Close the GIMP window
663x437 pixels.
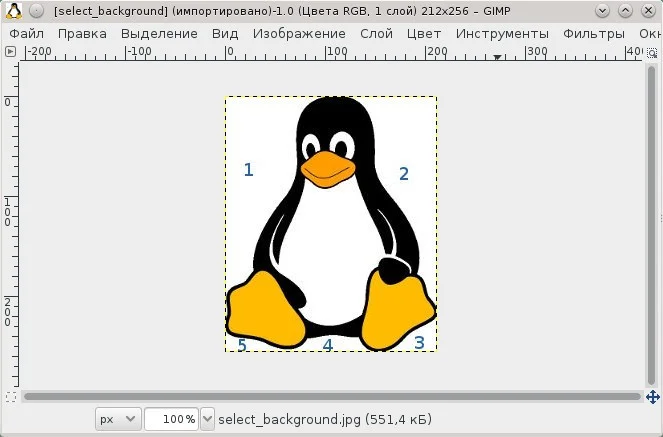coord(648,11)
